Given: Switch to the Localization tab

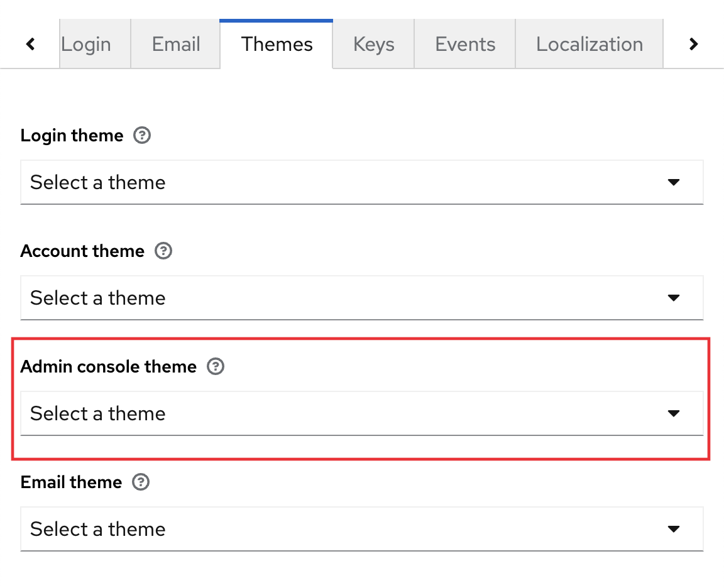Looking at the screenshot, I should tap(589, 44).
